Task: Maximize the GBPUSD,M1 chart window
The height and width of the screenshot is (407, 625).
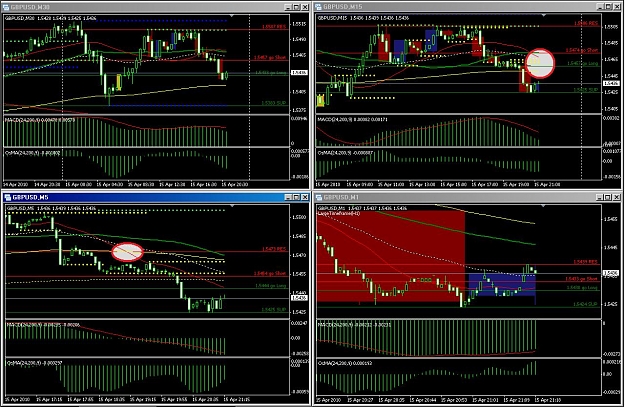Action: [608, 197]
